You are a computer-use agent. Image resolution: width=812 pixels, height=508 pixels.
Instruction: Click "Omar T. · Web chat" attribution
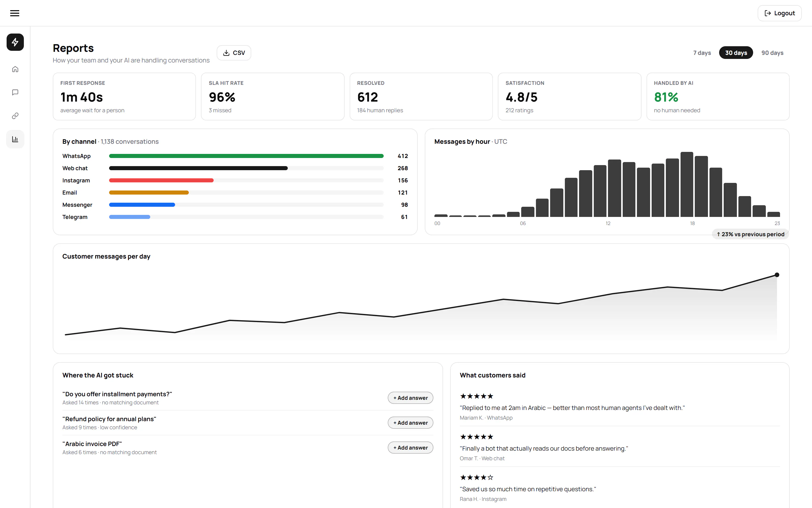(482, 458)
